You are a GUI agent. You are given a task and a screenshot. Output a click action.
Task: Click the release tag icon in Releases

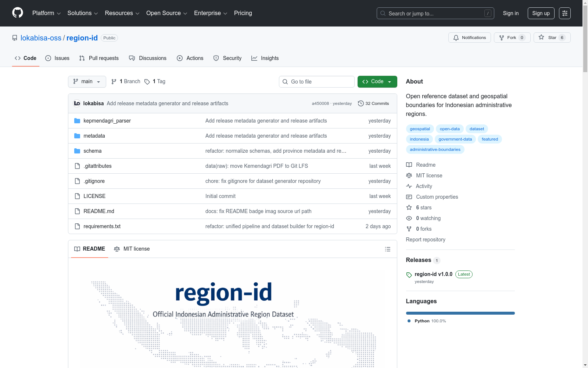(409, 275)
